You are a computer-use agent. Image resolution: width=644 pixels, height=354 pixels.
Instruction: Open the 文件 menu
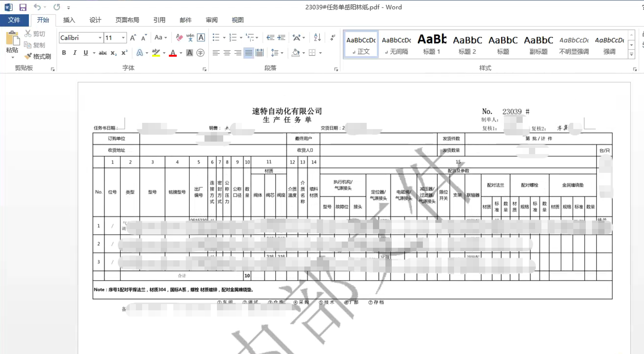click(14, 20)
